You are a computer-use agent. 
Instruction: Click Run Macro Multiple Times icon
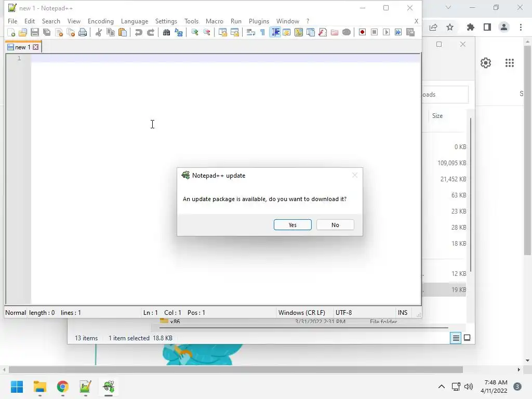[398, 32]
